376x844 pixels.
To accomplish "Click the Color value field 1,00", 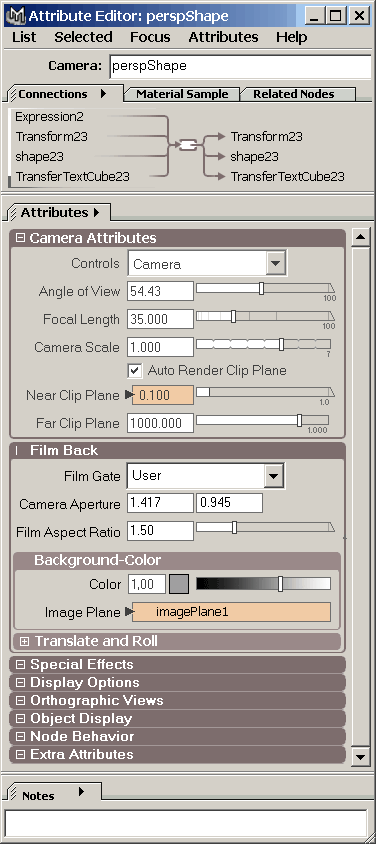I will [147, 584].
